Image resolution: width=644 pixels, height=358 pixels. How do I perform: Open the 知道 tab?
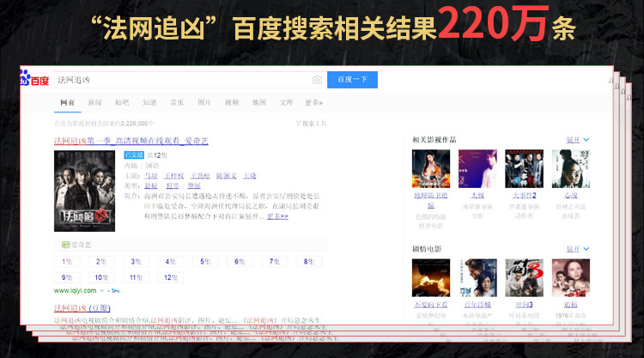[x=149, y=103]
